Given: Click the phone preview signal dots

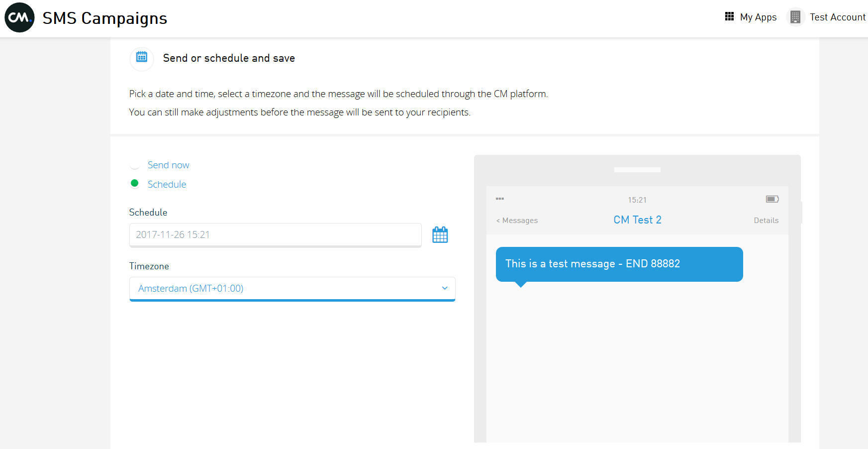Looking at the screenshot, I should pos(500,199).
